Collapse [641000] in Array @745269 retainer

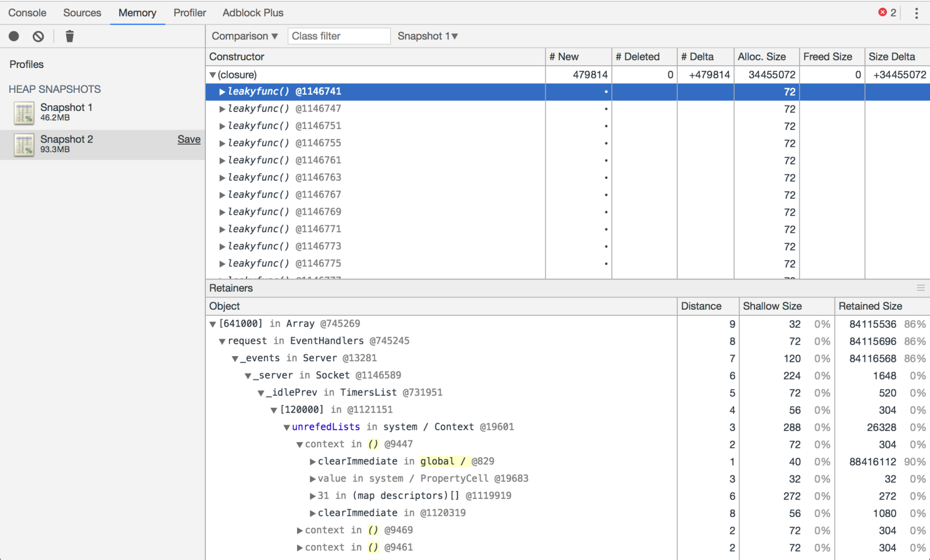coord(213,324)
